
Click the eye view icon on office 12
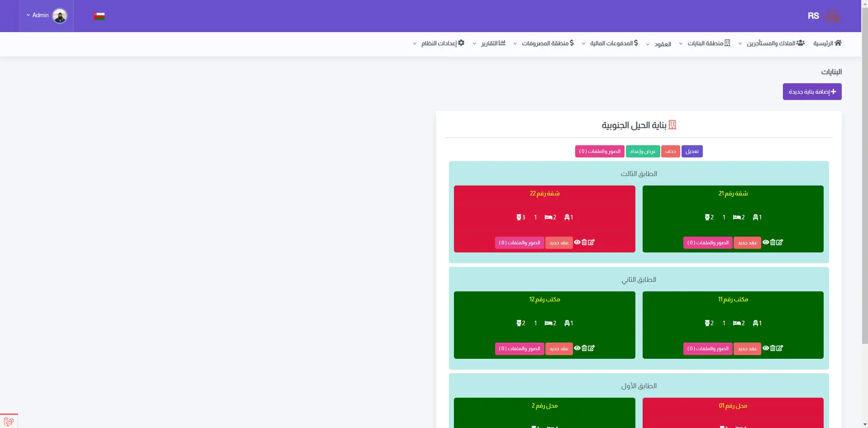pyautogui.click(x=577, y=348)
